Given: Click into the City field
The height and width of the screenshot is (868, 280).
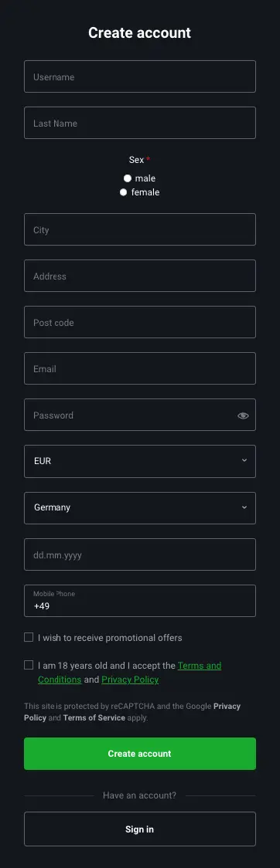Looking at the screenshot, I should 140,229.
